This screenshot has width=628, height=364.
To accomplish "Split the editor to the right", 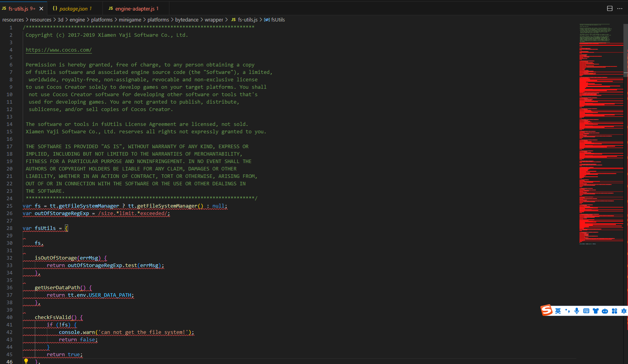I will [610, 9].
